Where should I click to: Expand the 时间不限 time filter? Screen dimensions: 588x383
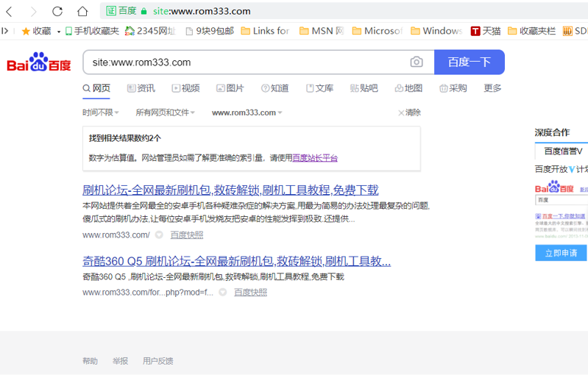pyautogui.click(x=101, y=112)
